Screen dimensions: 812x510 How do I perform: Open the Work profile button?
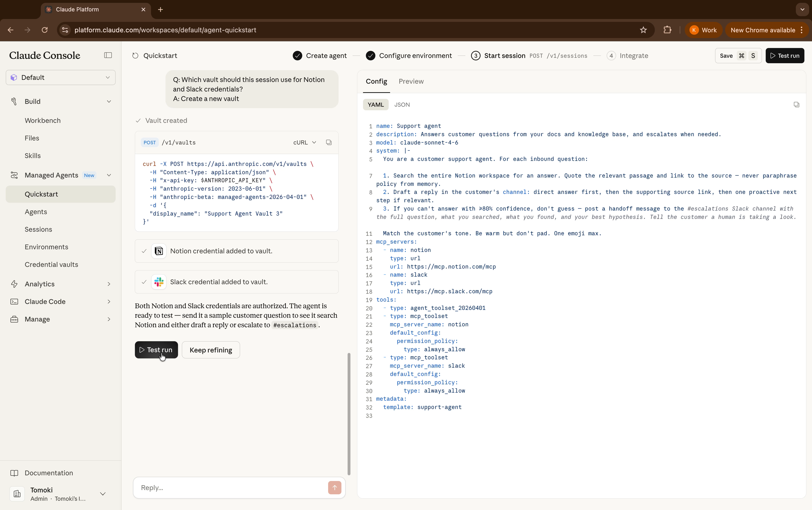[703, 30]
